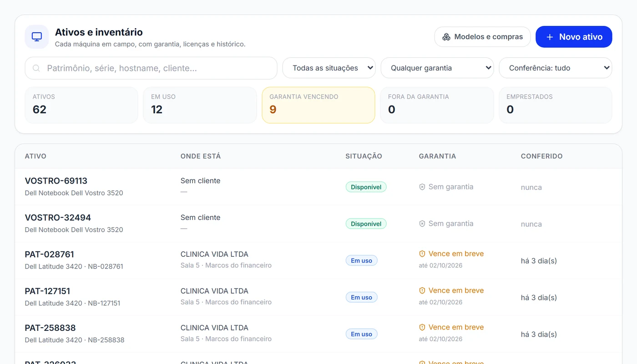
Task: Click the SITUAÇÃO column header
Action: pos(364,156)
